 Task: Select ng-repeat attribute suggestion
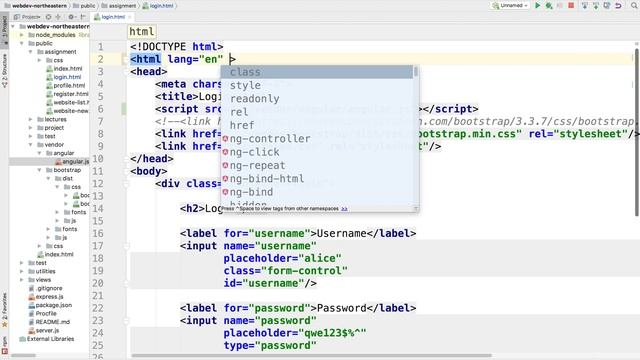tap(317, 165)
